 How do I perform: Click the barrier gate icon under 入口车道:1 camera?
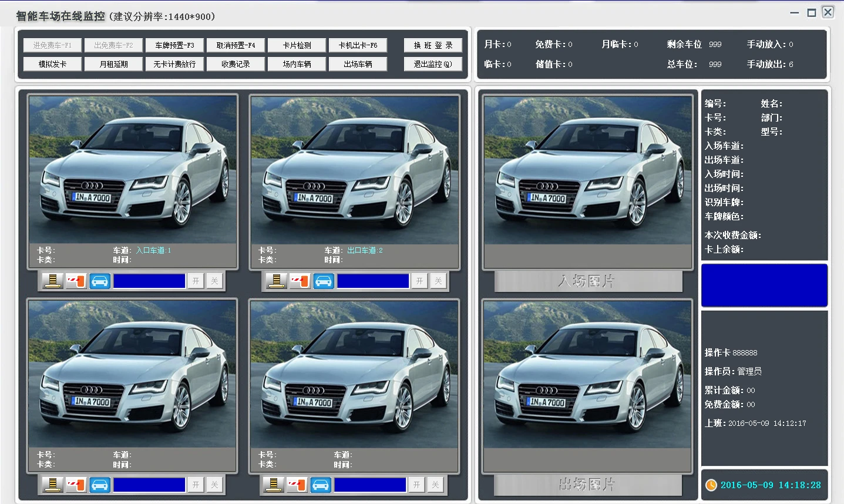click(76, 281)
